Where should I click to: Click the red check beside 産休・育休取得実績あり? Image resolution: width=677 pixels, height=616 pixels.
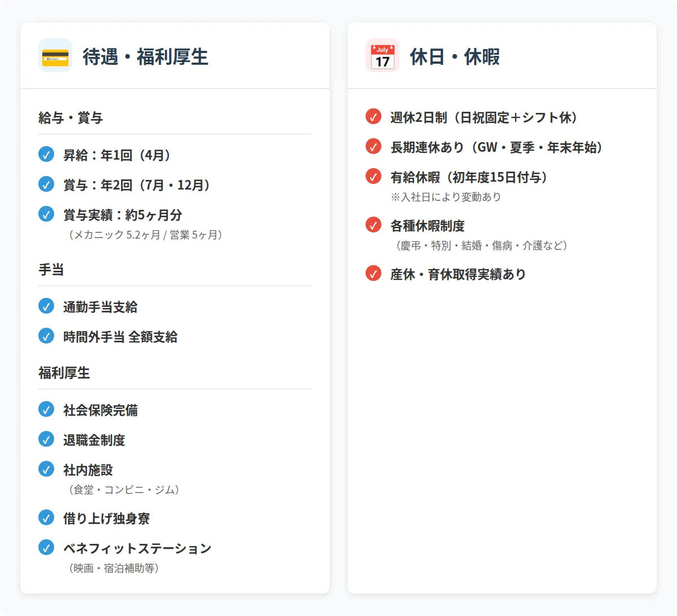coord(373,273)
